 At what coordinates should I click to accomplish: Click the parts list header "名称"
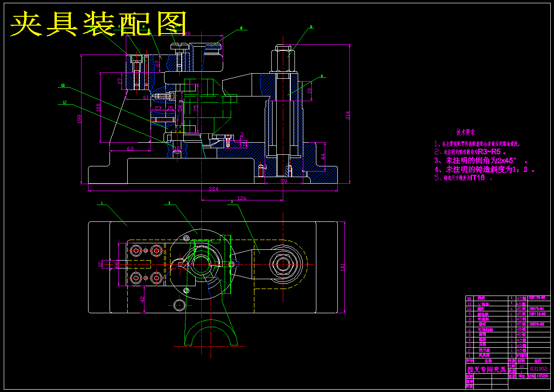488,361
